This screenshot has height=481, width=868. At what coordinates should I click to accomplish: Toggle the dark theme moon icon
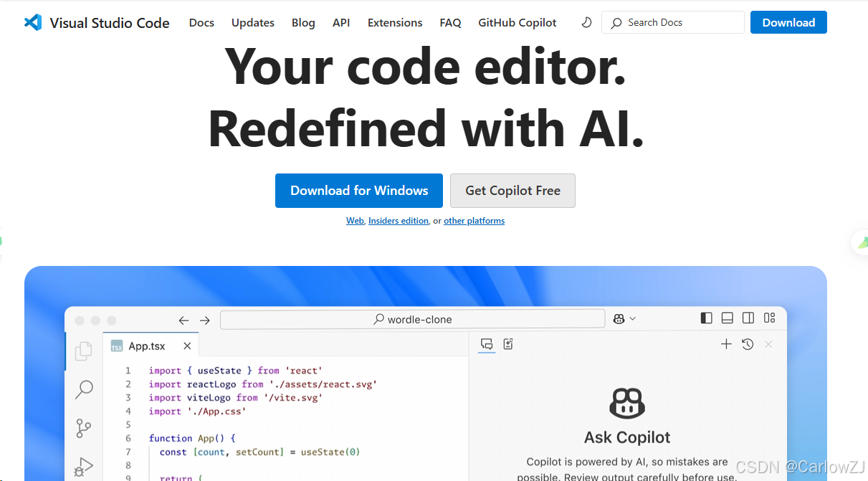coord(586,22)
